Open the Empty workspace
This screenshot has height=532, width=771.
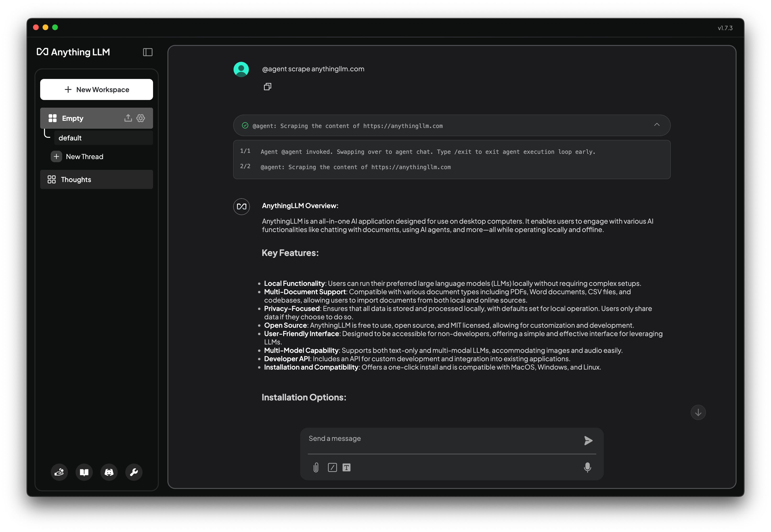(97, 118)
